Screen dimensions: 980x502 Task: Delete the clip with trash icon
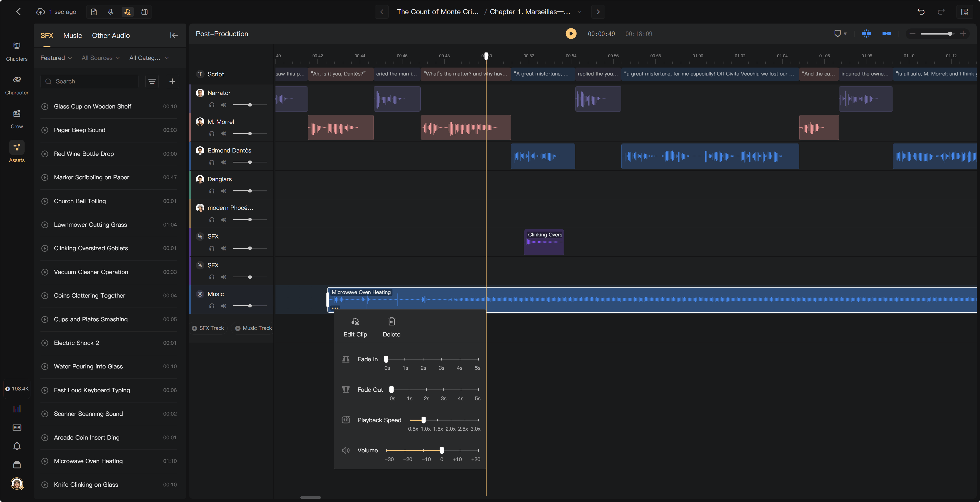click(x=391, y=322)
